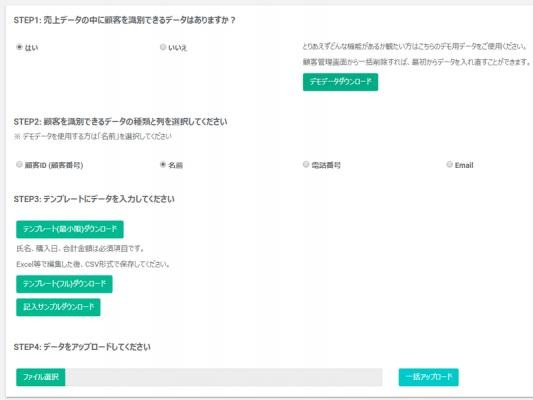Download the テンプレート(最小版) template
533x400 pixels.
[x=70, y=229]
